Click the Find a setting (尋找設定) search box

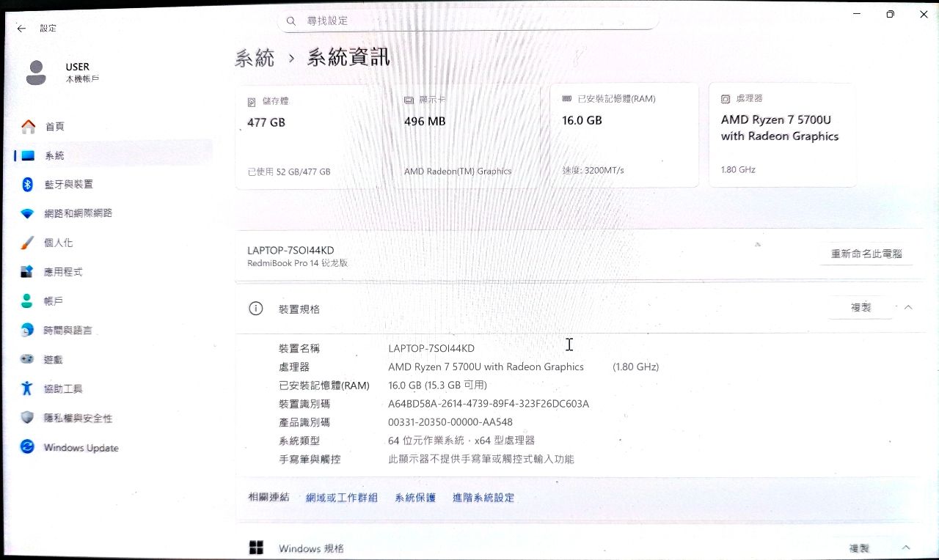pyautogui.click(x=469, y=21)
